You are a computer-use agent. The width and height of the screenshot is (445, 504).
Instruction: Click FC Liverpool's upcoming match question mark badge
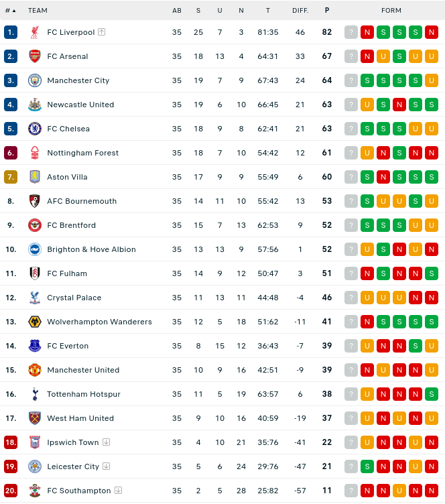pos(351,32)
